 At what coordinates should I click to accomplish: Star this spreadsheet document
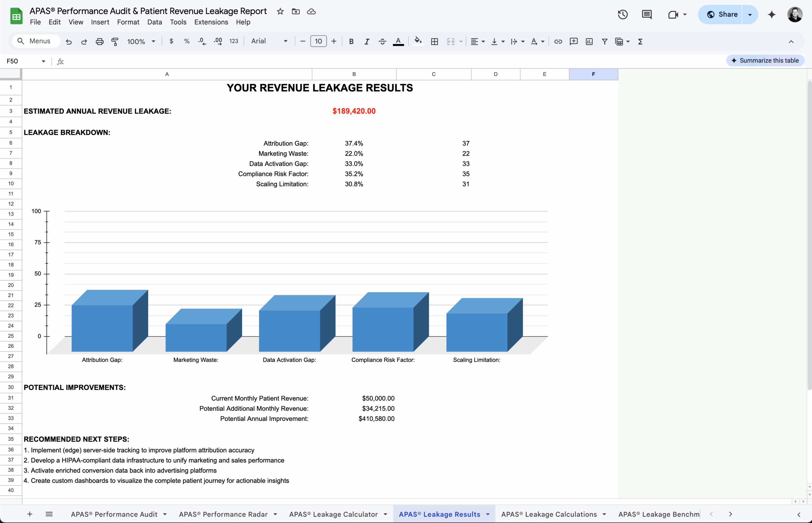coord(280,11)
